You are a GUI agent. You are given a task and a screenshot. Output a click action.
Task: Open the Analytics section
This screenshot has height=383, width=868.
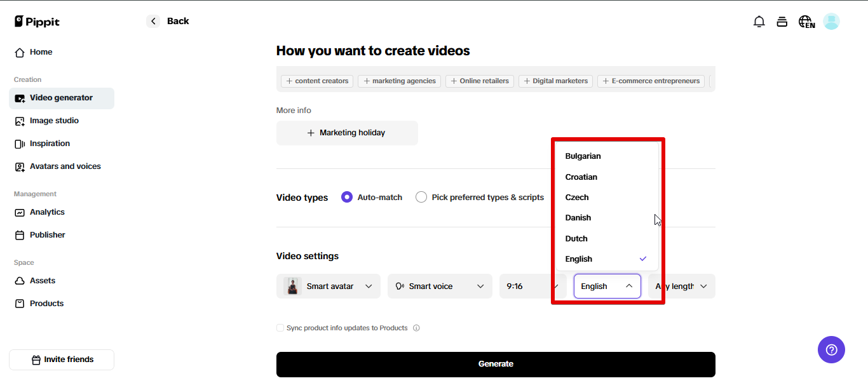pyautogui.click(x=47, y=212)
